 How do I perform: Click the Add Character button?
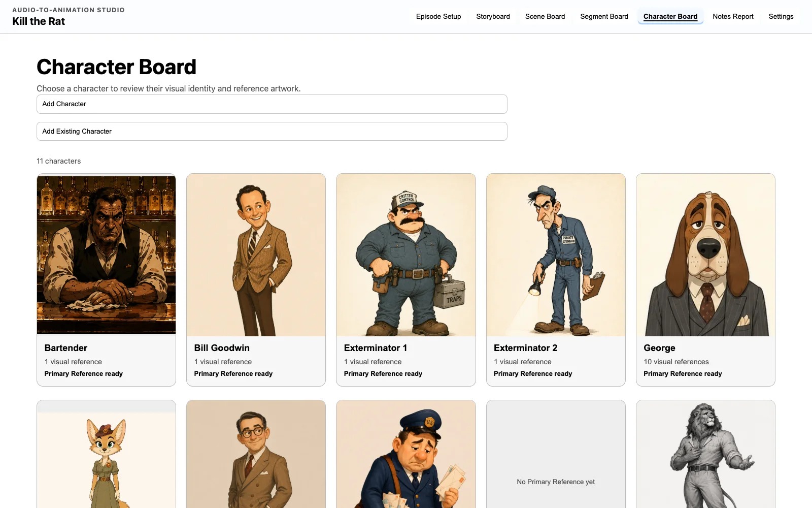(x=272, y=104)
